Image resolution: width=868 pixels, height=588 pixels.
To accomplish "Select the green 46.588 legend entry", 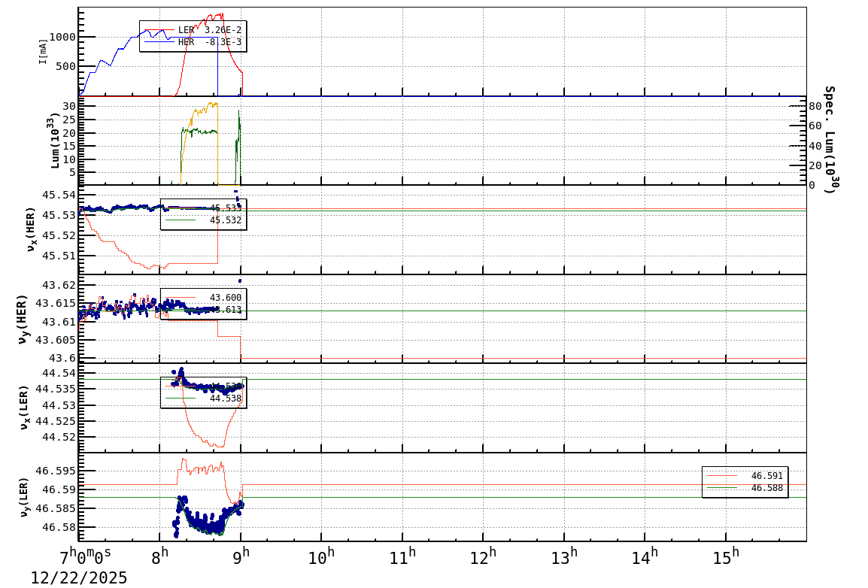I will coord(766,487).
